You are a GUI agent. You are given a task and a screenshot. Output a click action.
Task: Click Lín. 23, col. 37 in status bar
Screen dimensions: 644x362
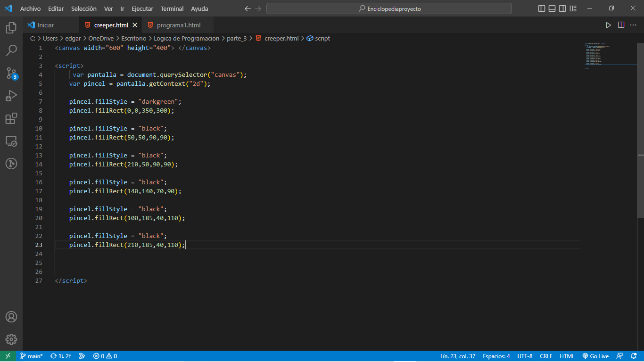[457, 356]
